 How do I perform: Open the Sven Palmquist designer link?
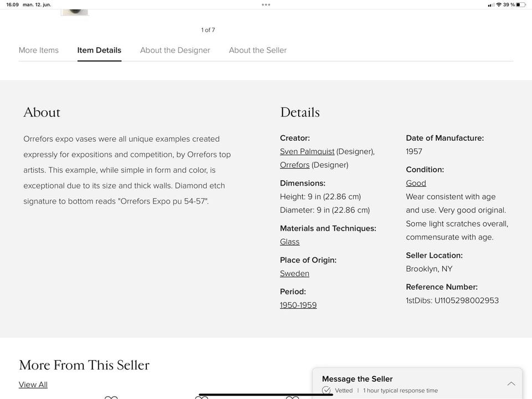click(307, 151)
